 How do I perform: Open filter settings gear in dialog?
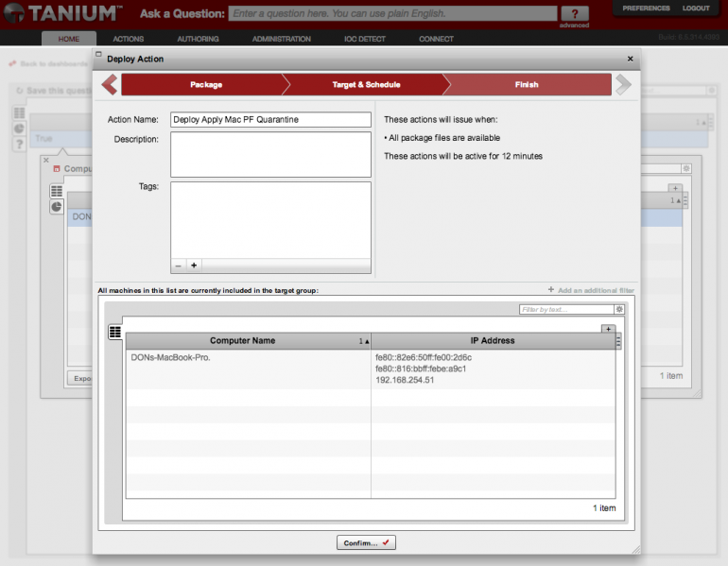(619, 309)
